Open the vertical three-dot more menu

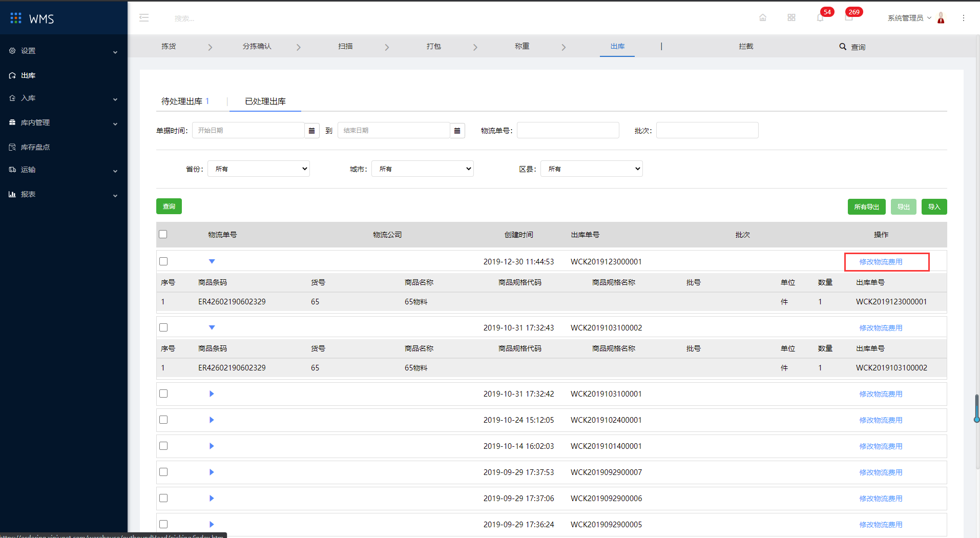click(x=964, y=18)
